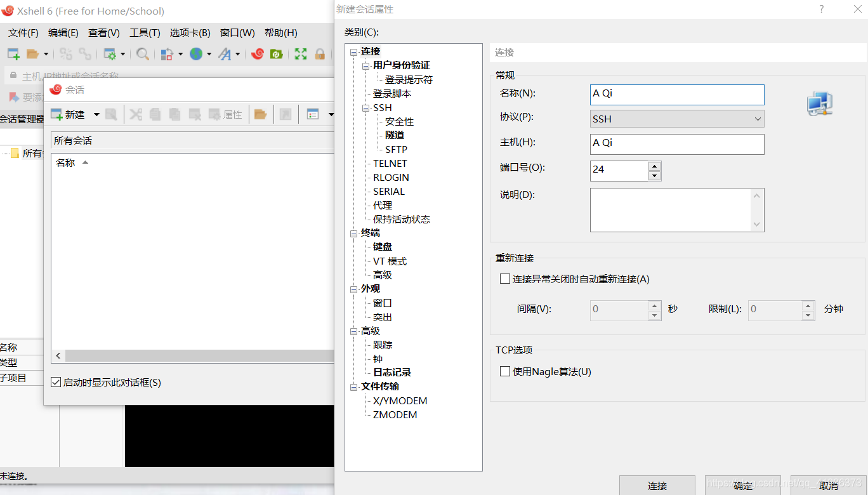
Task: Click the list view icon in Sessions dialog toolbar
Action: (x=313, y=114)
